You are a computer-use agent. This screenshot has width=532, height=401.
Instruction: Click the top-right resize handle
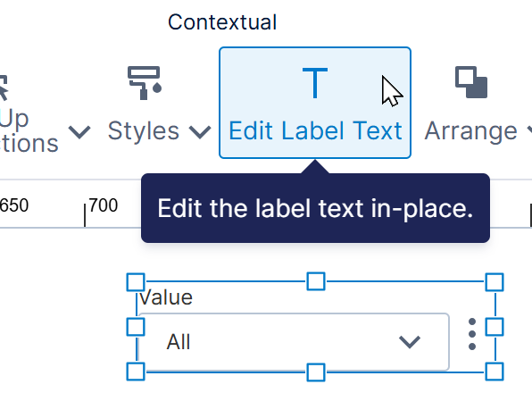(495, 282)
